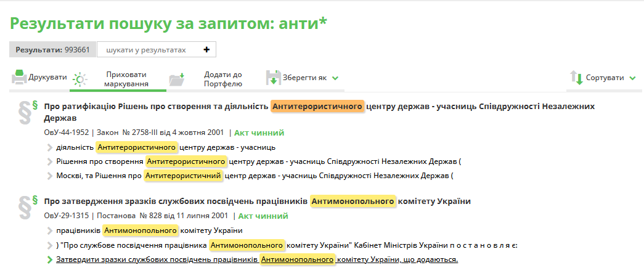Click the paragraph icon beside the ratification law

(x=25, y=112)
